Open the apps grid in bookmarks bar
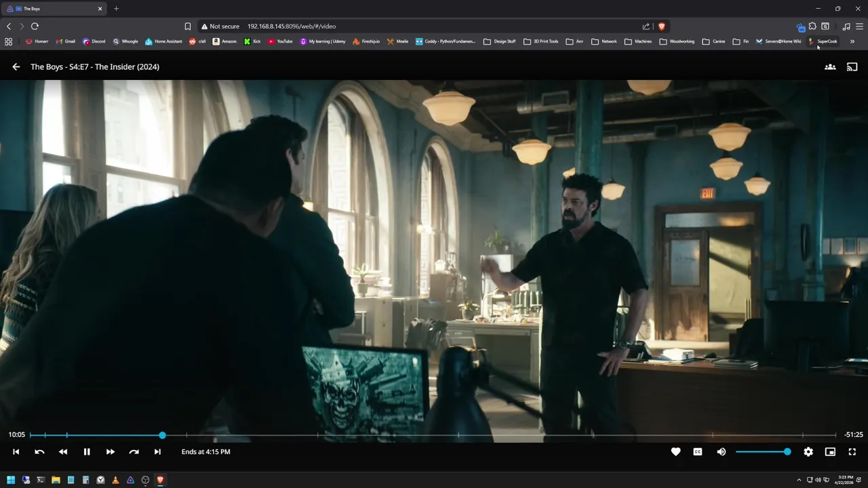 coord(8,41)
